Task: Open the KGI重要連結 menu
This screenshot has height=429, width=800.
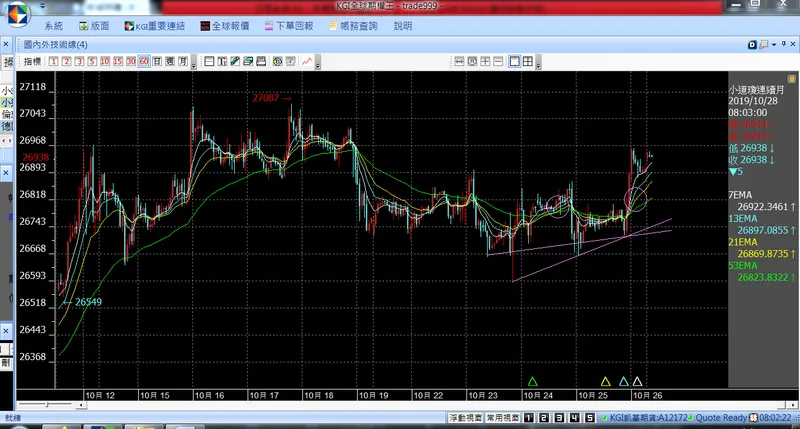Action: (x=155, y=26)
